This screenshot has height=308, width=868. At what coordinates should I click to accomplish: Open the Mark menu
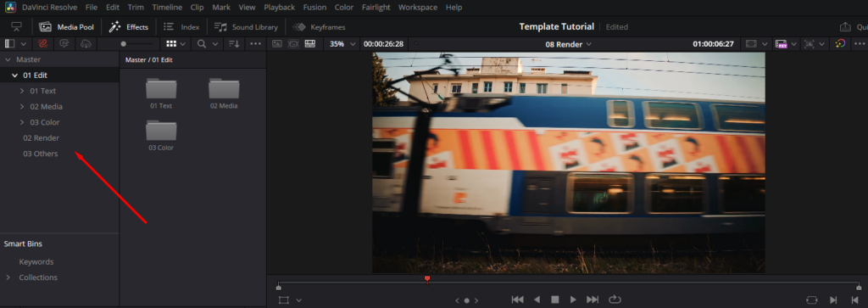(221, 7)
